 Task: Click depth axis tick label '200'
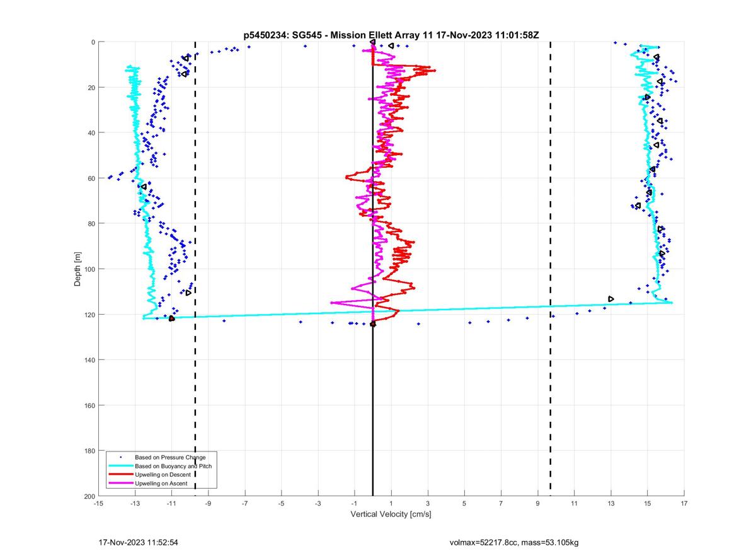(89, 496)
